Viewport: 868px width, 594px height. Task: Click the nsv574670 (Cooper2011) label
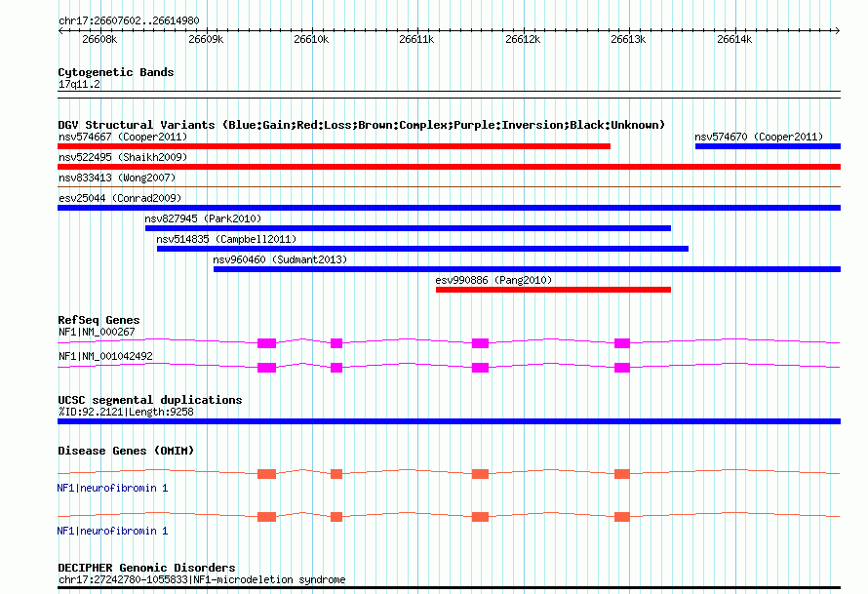tap(759, 137)
